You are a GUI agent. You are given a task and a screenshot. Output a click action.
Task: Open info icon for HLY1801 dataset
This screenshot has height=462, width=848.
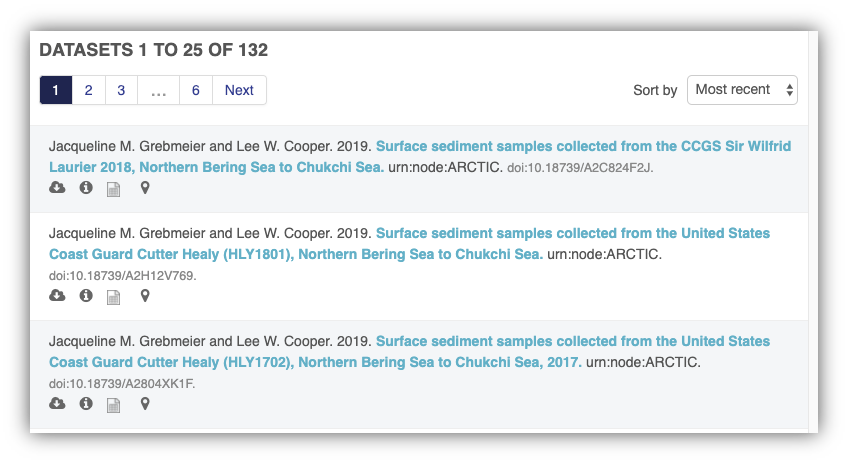(x=86, y=296)
